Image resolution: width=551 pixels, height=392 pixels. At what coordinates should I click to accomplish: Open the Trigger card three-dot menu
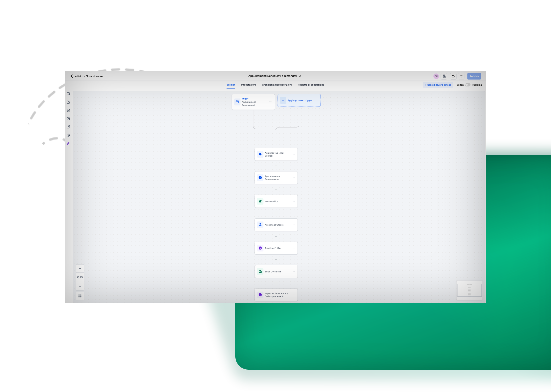(271, 102)
